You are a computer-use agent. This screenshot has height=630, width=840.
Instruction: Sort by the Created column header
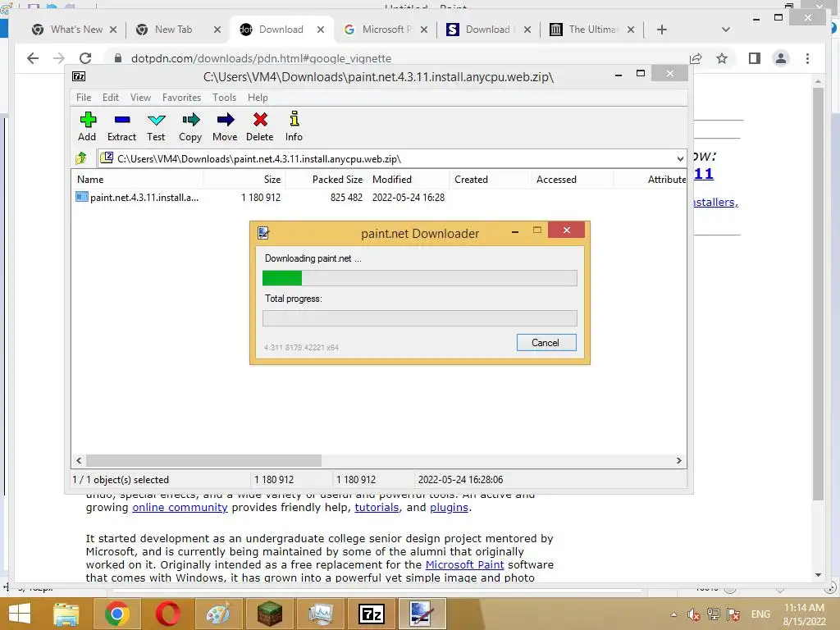pyautogui.click(x=491, y=180)
